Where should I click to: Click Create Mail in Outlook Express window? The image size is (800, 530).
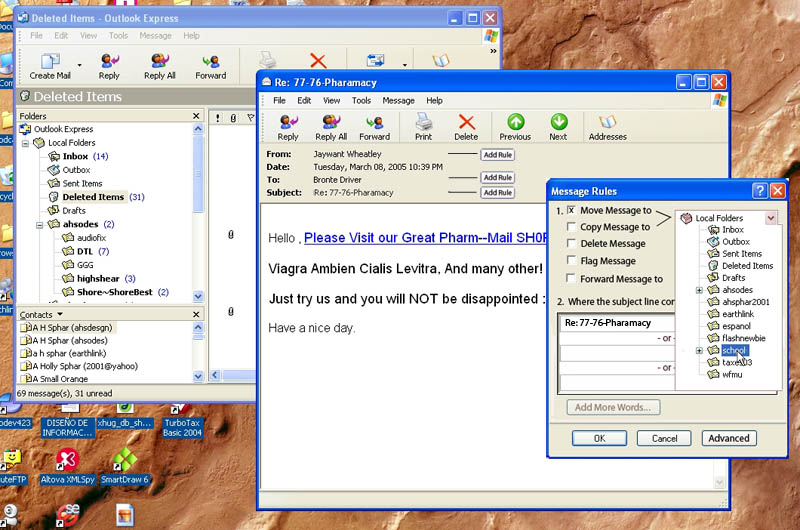pos(50,66)
